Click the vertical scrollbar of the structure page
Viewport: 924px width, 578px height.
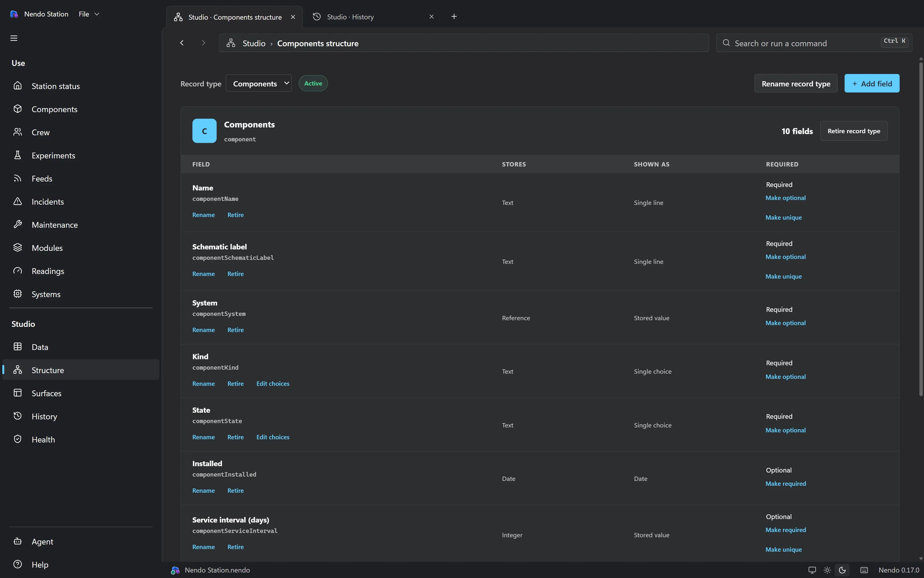[x=921, y=229]
